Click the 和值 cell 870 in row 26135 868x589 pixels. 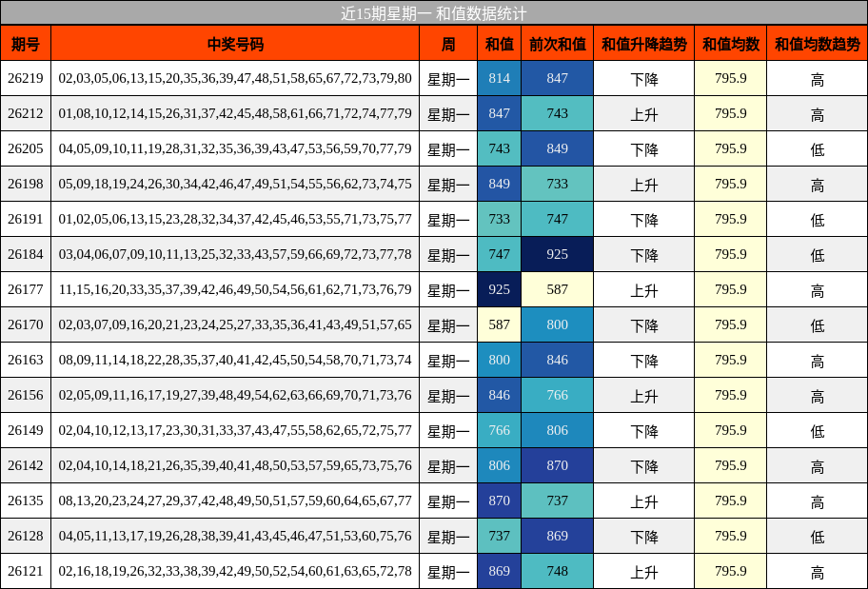(500, 501)
